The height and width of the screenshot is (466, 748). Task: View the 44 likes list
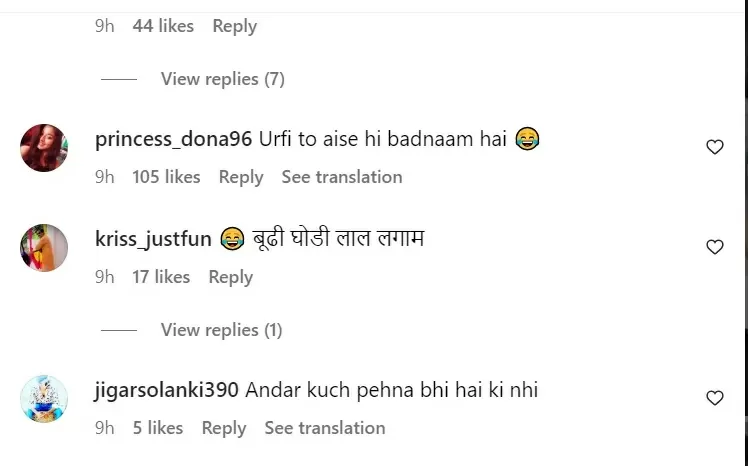point(163,26)
